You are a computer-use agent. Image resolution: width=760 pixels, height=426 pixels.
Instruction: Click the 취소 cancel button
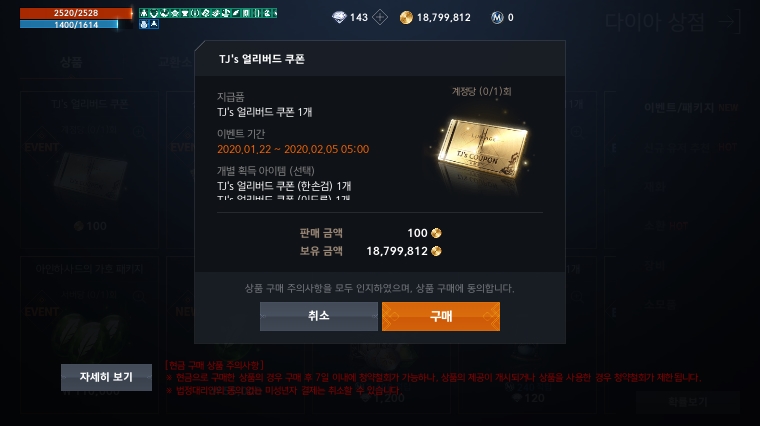(318, 316)
